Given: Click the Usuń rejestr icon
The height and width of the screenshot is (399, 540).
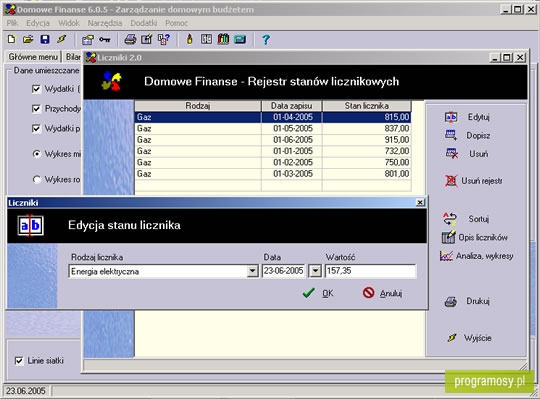Looking at the screenshot, I should point(451,181).
